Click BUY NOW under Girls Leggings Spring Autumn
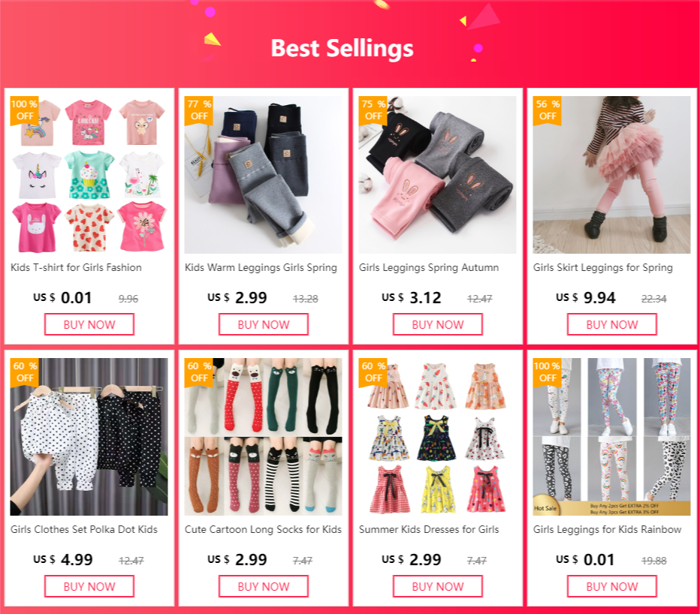Screen dimensions: 700x614 click(437, 324)
